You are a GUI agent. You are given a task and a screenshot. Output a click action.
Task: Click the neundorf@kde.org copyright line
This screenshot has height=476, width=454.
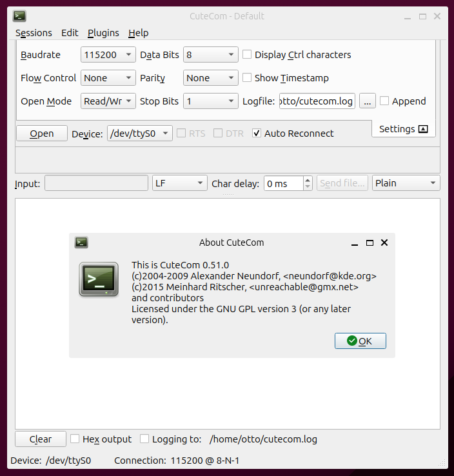pyautogui.click(x=253, y=276)
